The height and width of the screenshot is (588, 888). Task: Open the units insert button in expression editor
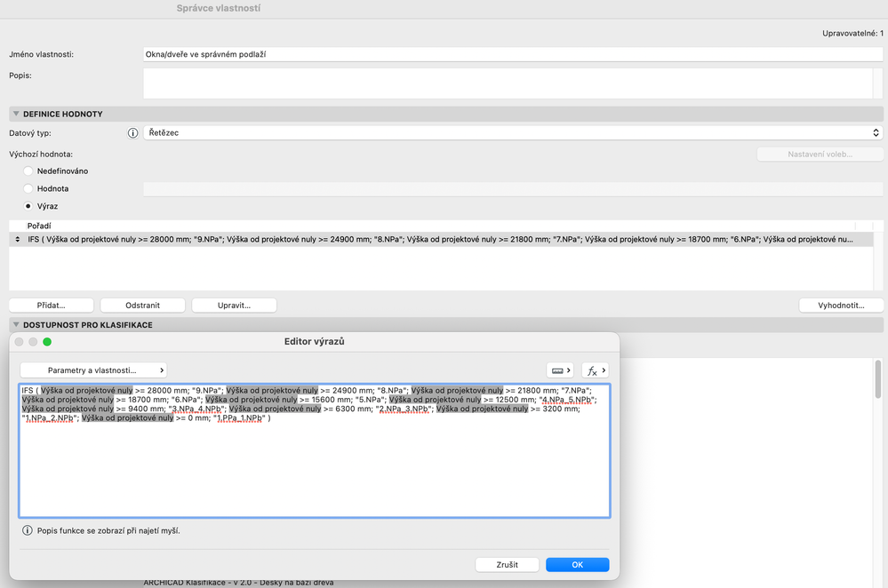pyautogui.click(x=560, y=370)
